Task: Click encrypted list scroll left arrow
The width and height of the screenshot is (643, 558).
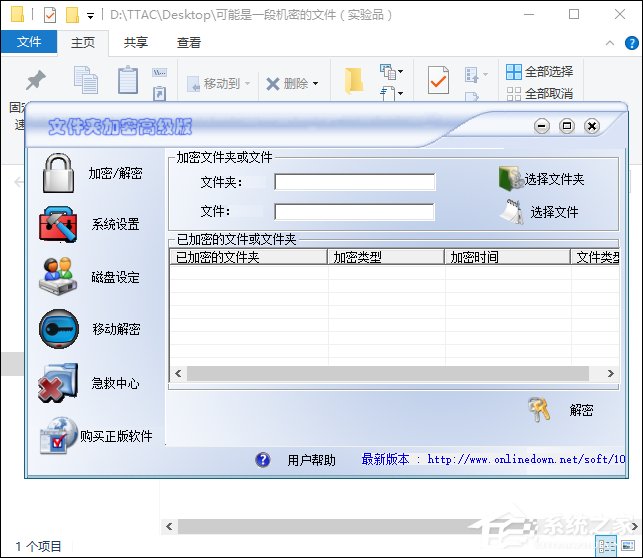Action: coord(178,373)
